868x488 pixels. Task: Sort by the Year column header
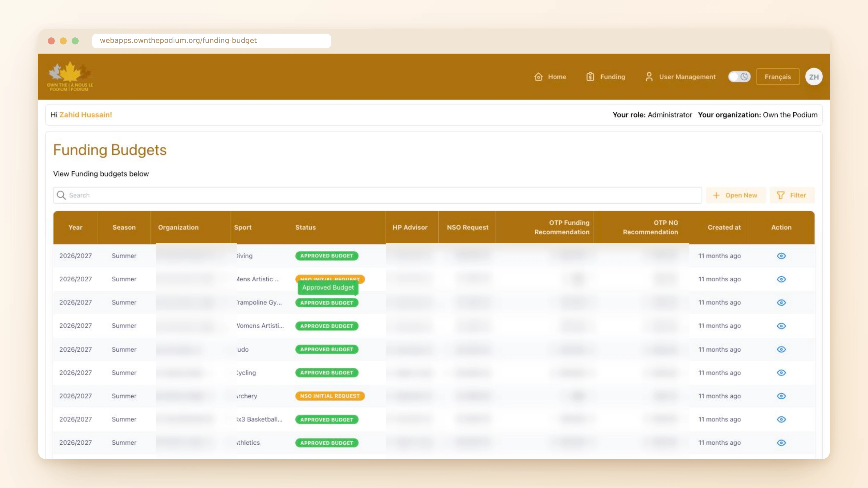coord(75,227)
